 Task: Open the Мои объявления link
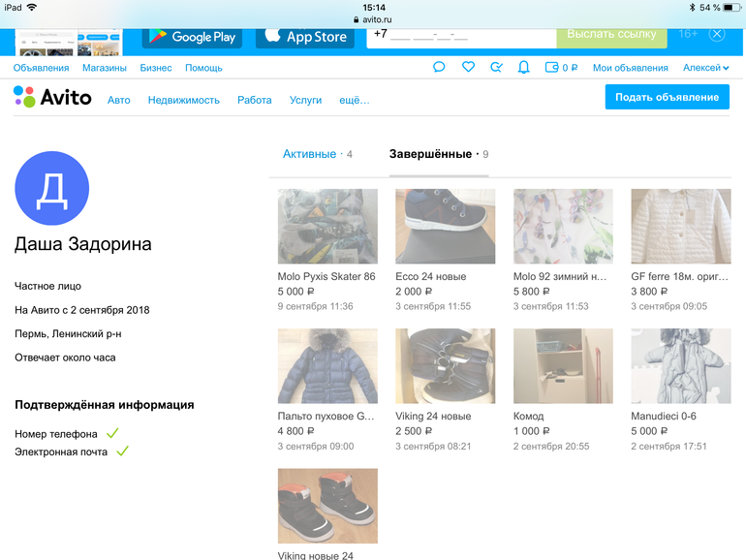pyautogui.click(x=630, y=68)
